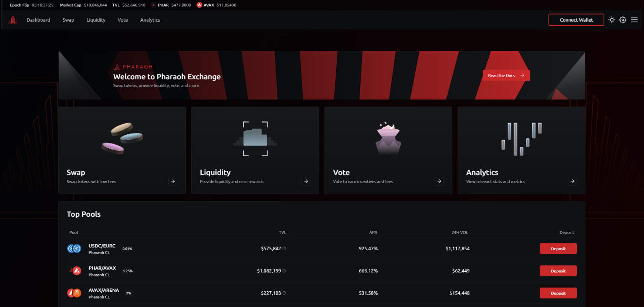This screenshot has height=307, width=644.
Task: Deposit into the USDC/EURC pool
Action: coord(558,248)
